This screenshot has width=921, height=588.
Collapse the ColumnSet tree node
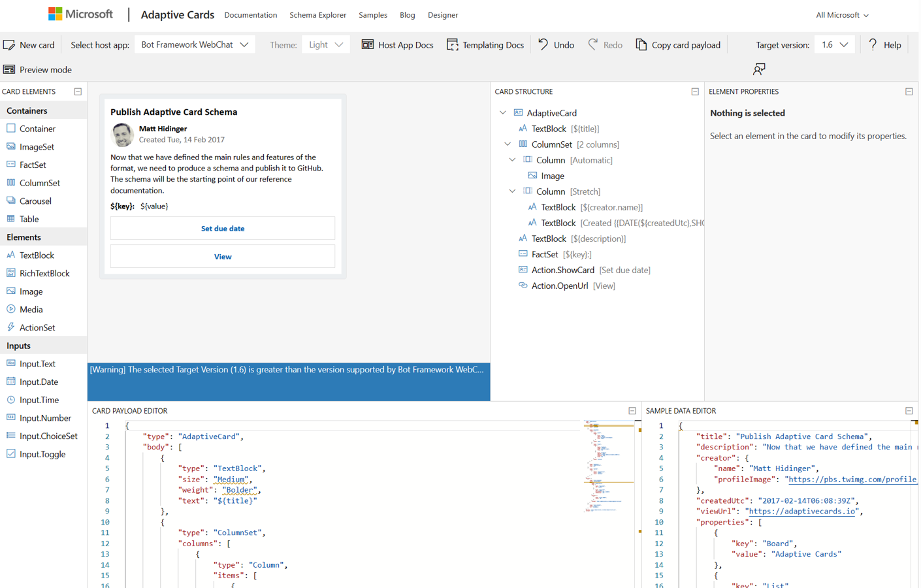(508, 144)
